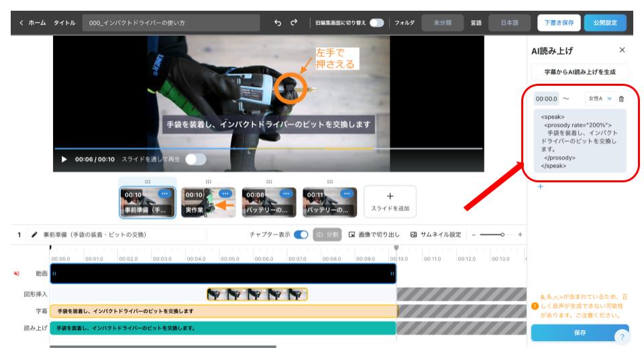
Task: Open the フォルダ dropdown showing 未分類
Action: [x=442, y=23]
